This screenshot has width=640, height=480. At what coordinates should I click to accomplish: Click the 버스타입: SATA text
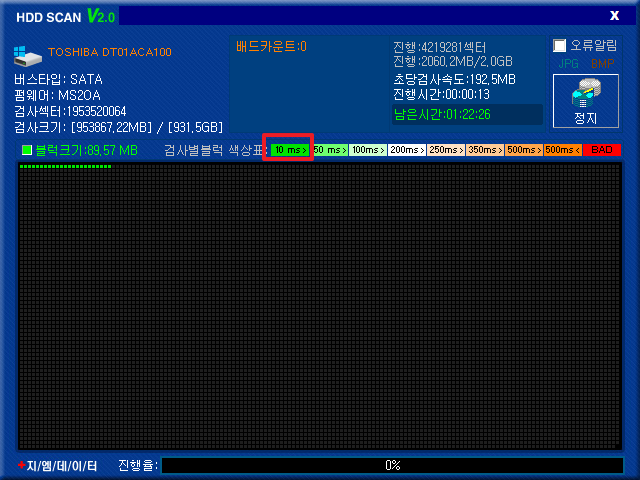coord(58,79)
